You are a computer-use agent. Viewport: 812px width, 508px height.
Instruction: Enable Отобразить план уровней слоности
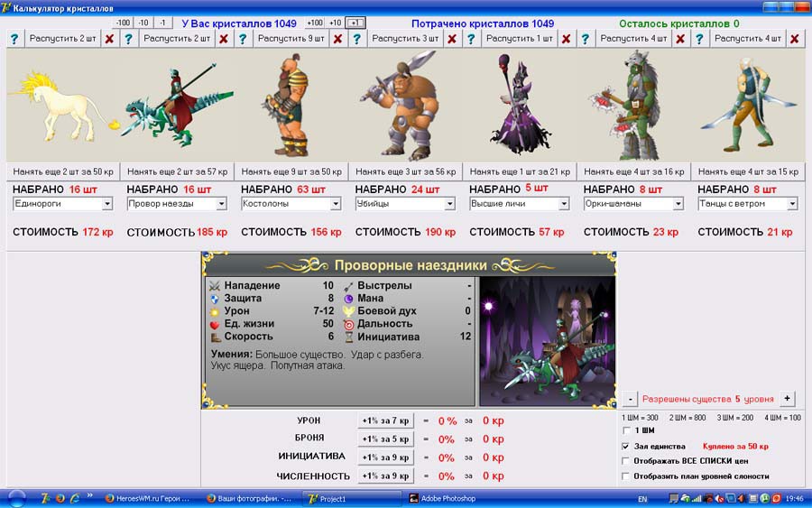pos(626,476)
